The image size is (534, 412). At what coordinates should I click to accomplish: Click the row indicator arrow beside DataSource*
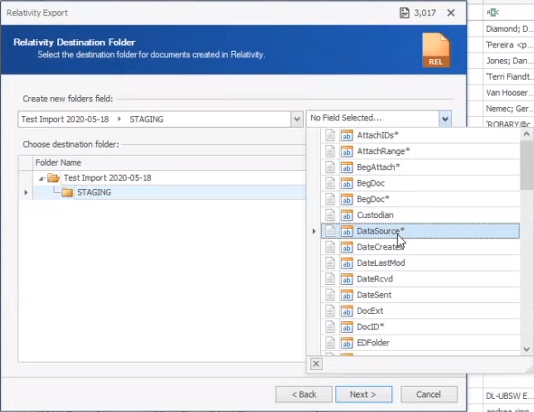(314, 231)
